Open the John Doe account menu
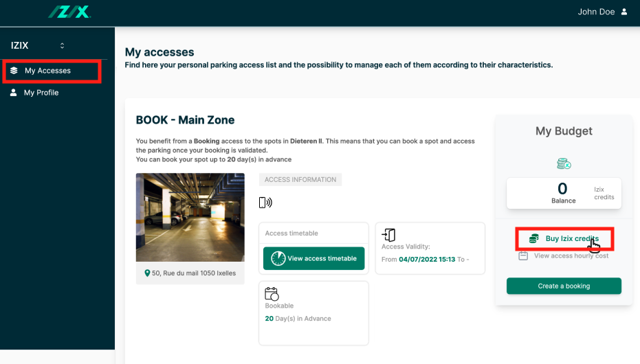 tap(596, 12)
